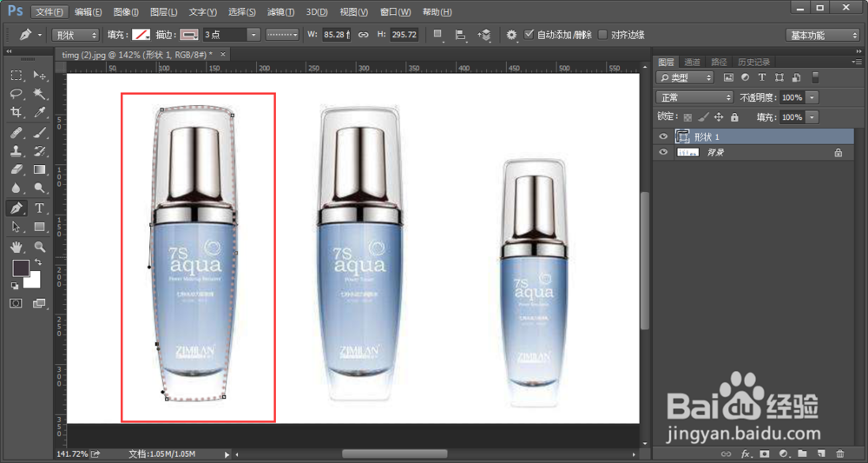Open stroke width 3 点 dropdown
868x463 pixels.
[x=253, y=35]
